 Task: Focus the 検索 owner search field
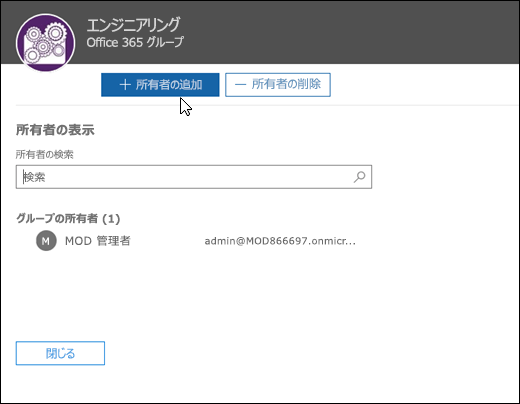(x=194, y=177)
